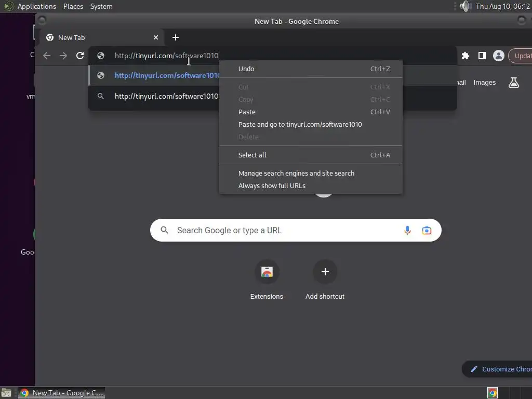532x399 pixels.
Task: Toggle the side panel icon
Action: (x=482, y=56)
